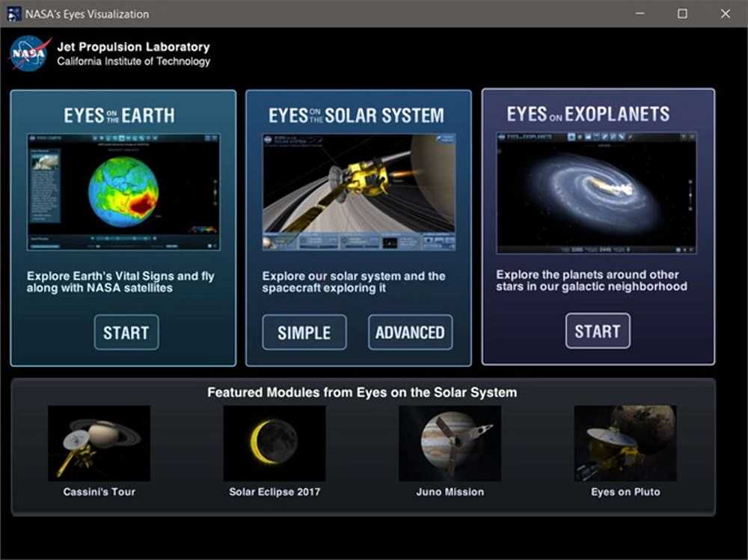Open the Eyes on Pluto module image
Image resolution: width=748 pixels, height=560 pixels.
(x=625, y=443)
